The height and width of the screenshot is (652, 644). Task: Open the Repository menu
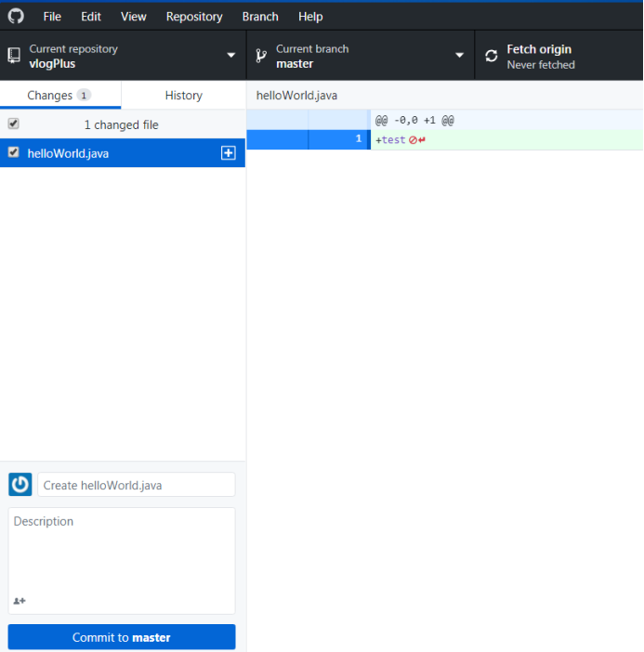click(x=194, y=17)
